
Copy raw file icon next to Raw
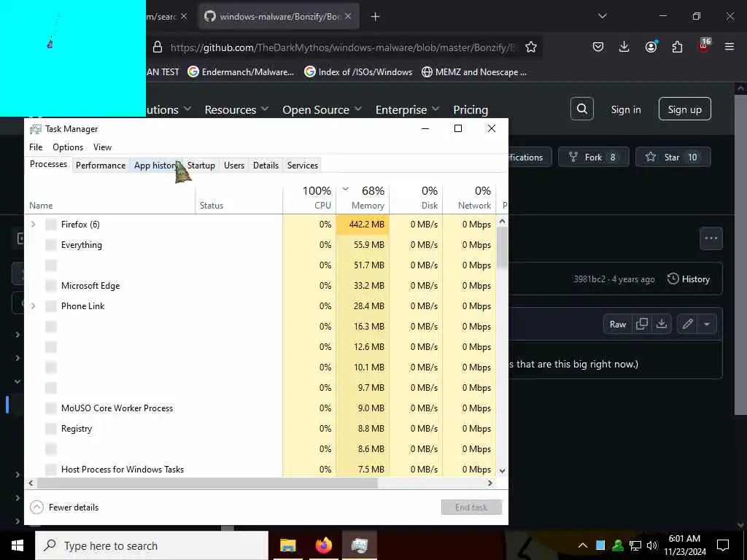tap(642, 324)
